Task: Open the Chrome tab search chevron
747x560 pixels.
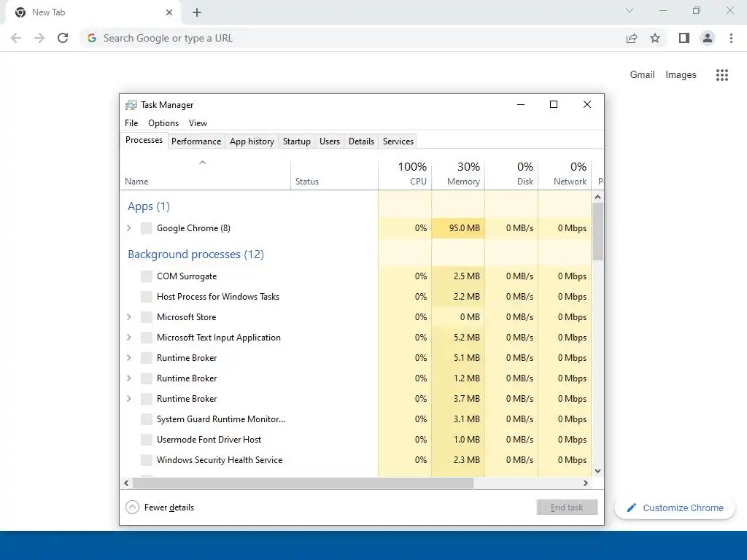Action: click(630, 10)
